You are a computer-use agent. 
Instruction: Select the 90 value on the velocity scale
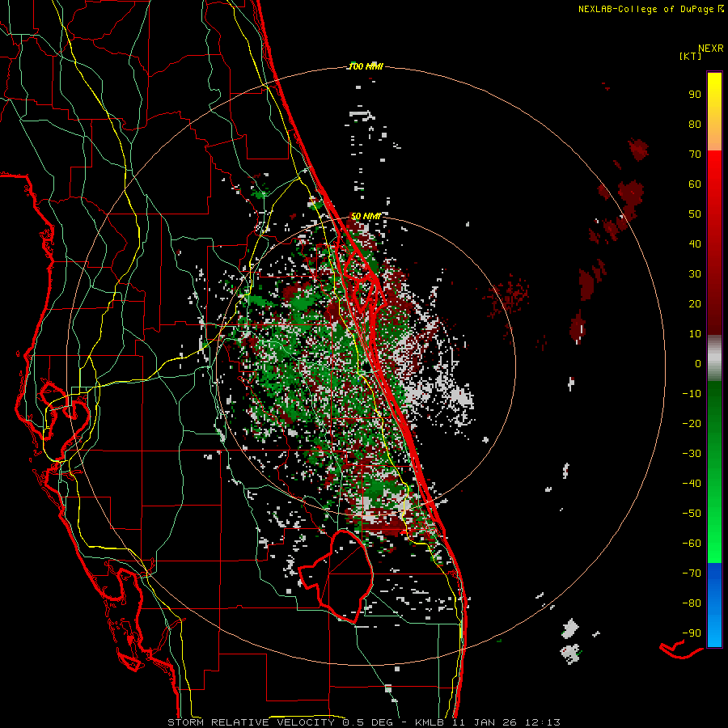(695, 95)
